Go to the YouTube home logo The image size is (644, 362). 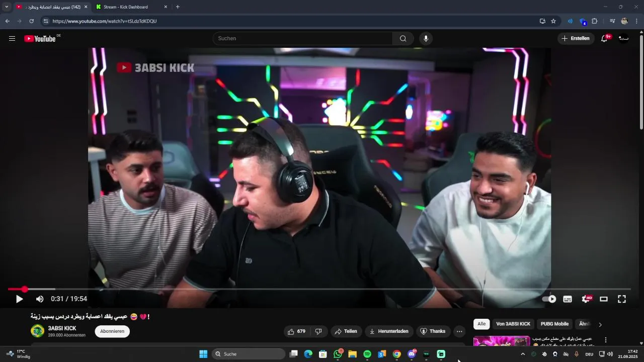pyautogui.click(x=40, y=39)
